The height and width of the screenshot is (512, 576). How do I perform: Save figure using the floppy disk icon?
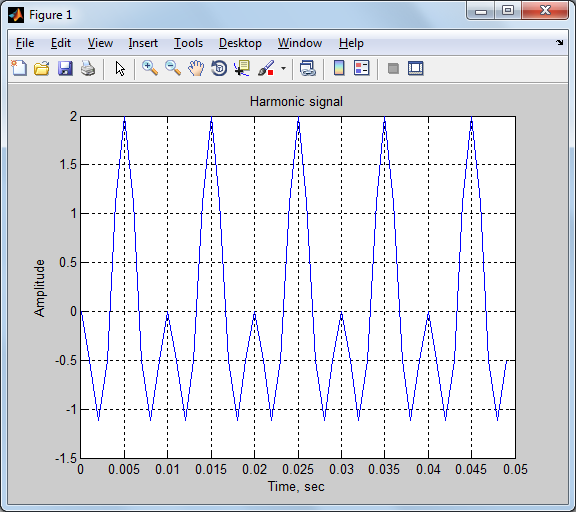(65, 68)
